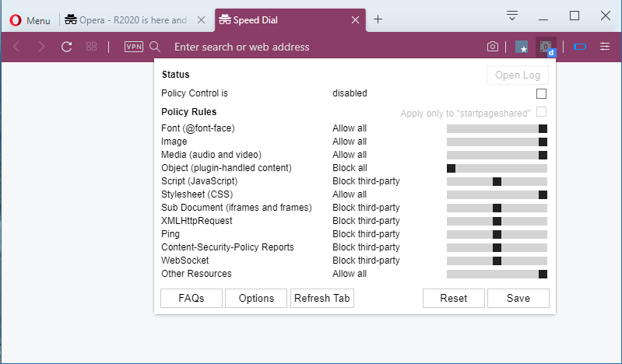Close the Speed Dial tab
Viewport: 622px width, 364px height.
pyautogui.click(x=356, y=19)
